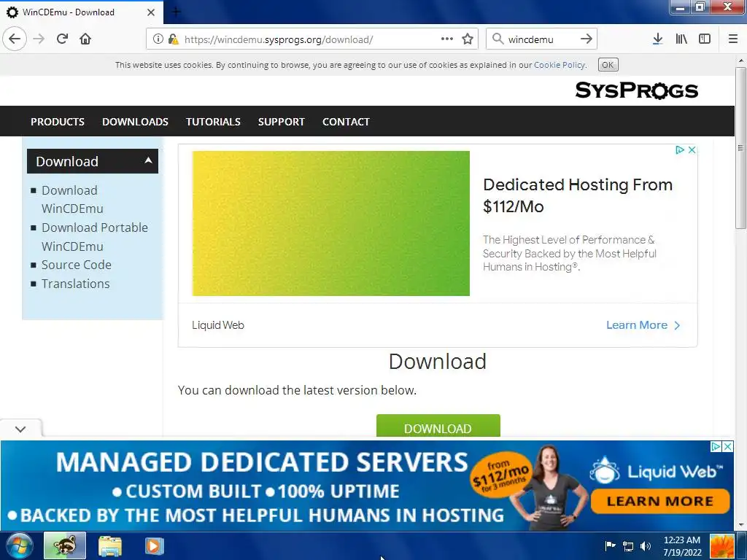Open the Translations link
Screen dimensions: 747x560
coord(75,284)
